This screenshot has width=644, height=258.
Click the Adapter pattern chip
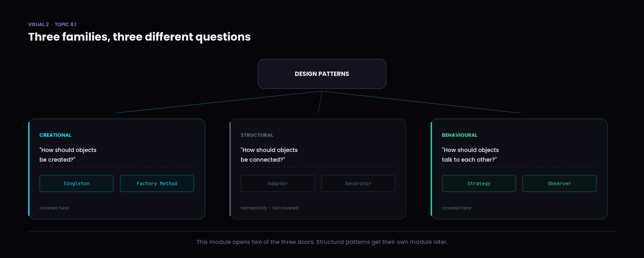coord(278,183)
